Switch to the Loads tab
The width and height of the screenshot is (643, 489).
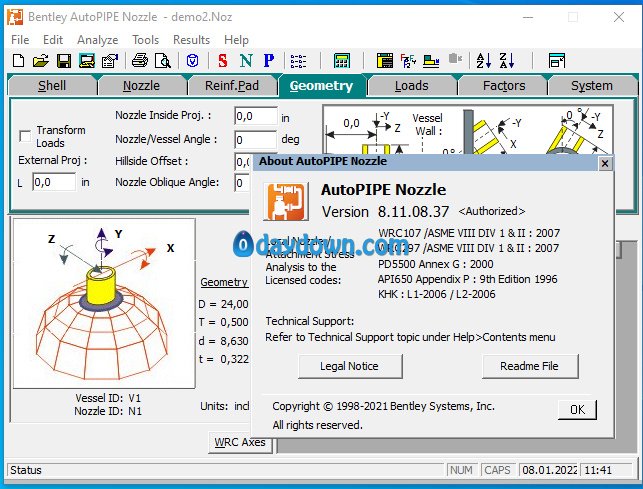tap(411, 85)
